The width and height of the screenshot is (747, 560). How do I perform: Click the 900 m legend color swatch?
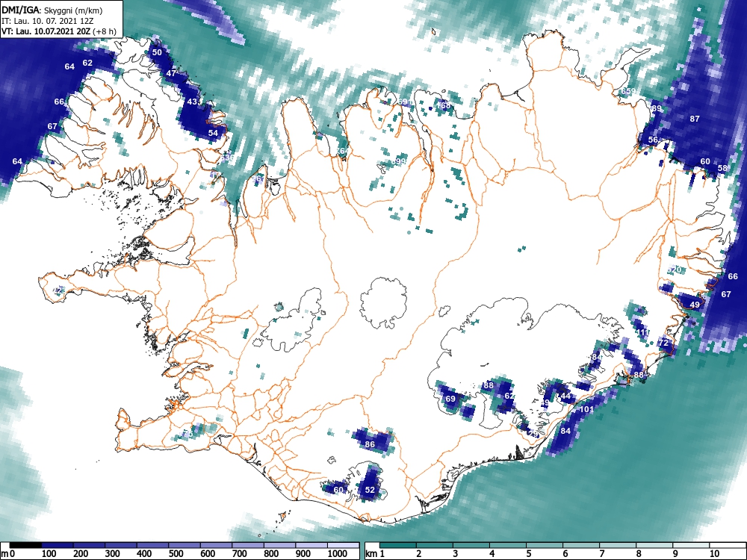(311, 545)
